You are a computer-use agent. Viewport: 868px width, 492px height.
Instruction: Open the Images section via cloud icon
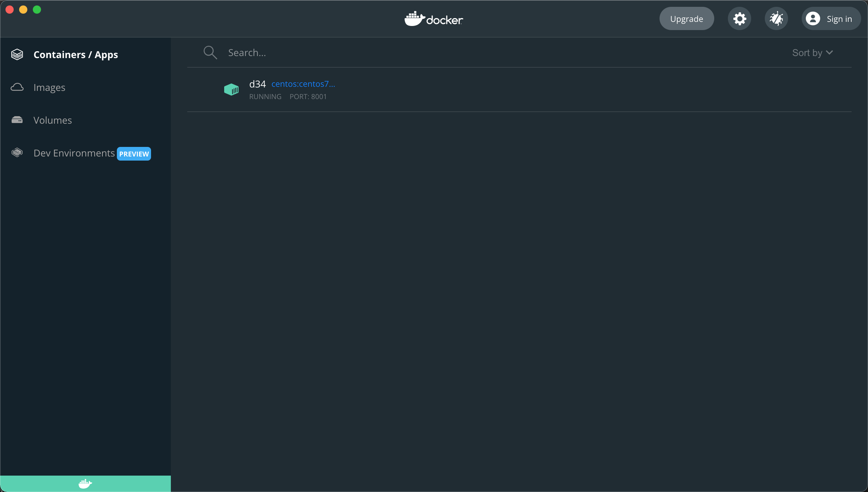[x=17, y=87]
